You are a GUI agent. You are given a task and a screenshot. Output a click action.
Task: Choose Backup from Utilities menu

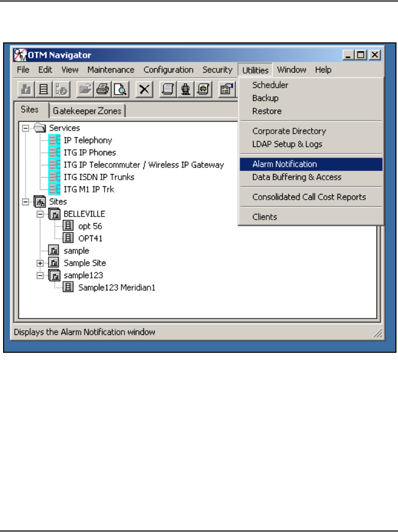(x=311, y=98)
